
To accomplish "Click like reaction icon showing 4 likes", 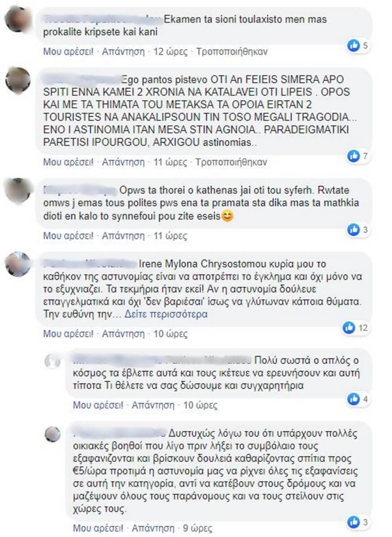I will 354,399.
